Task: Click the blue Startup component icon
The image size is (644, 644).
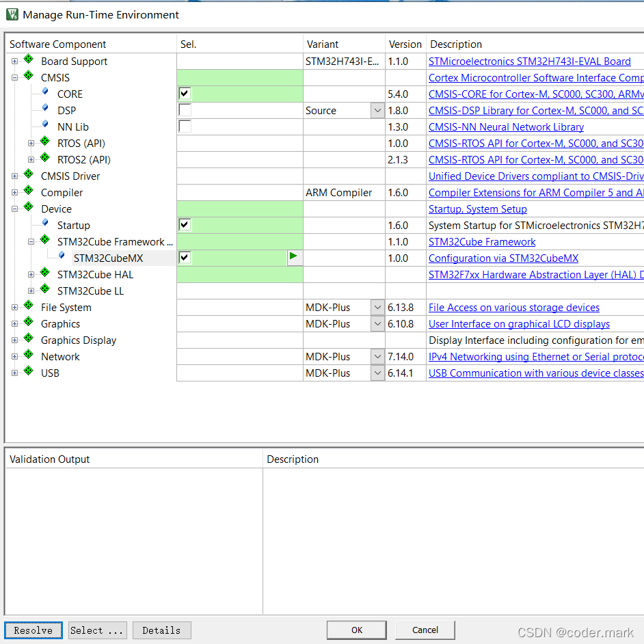Action: pos(45,223)
